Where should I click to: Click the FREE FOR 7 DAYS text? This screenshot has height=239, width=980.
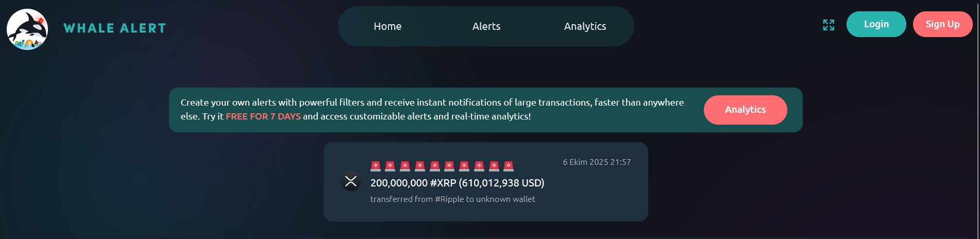click(x=263, y=116)
